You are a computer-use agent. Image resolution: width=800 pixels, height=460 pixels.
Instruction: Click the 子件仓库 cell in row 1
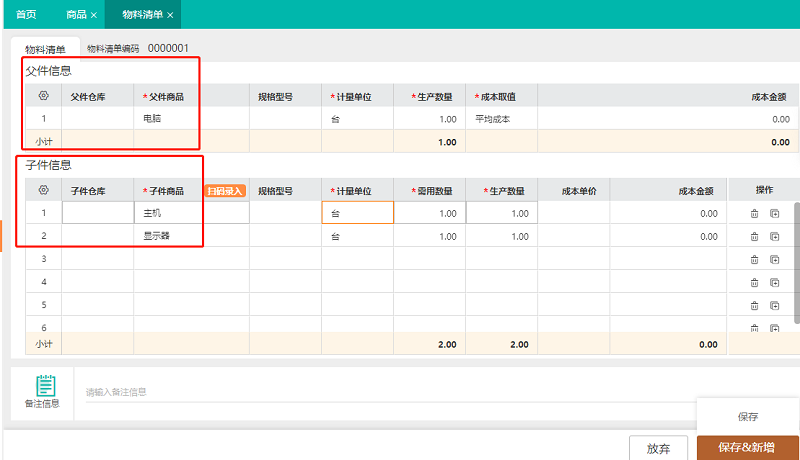(x=98, y=213)
